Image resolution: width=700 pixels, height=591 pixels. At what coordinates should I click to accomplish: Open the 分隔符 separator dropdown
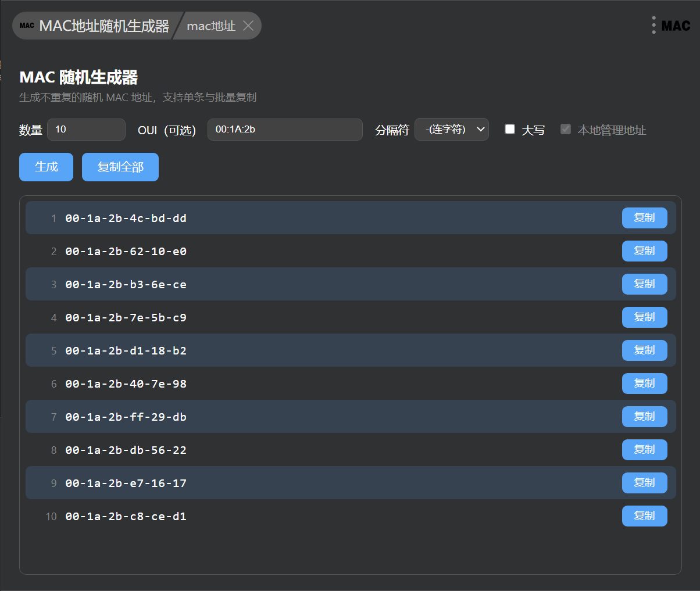click(x=452, y=130)
